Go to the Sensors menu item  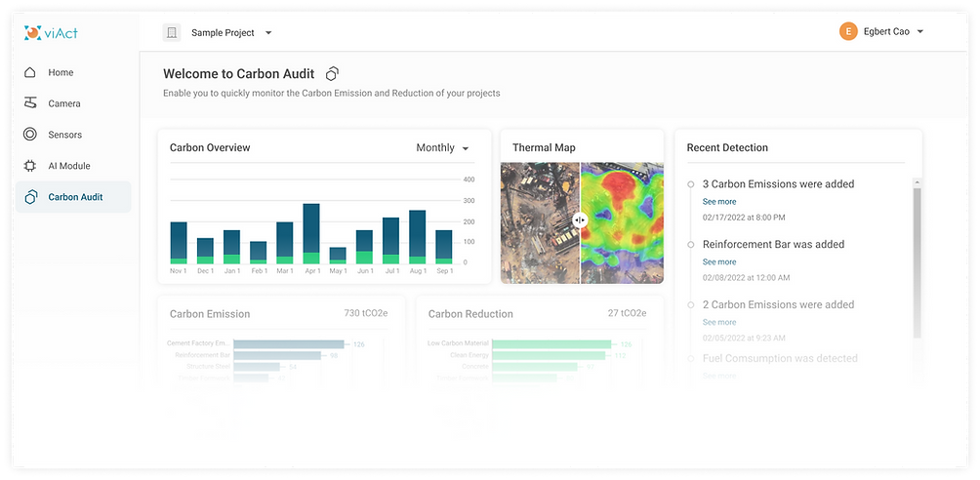(64, 135)
